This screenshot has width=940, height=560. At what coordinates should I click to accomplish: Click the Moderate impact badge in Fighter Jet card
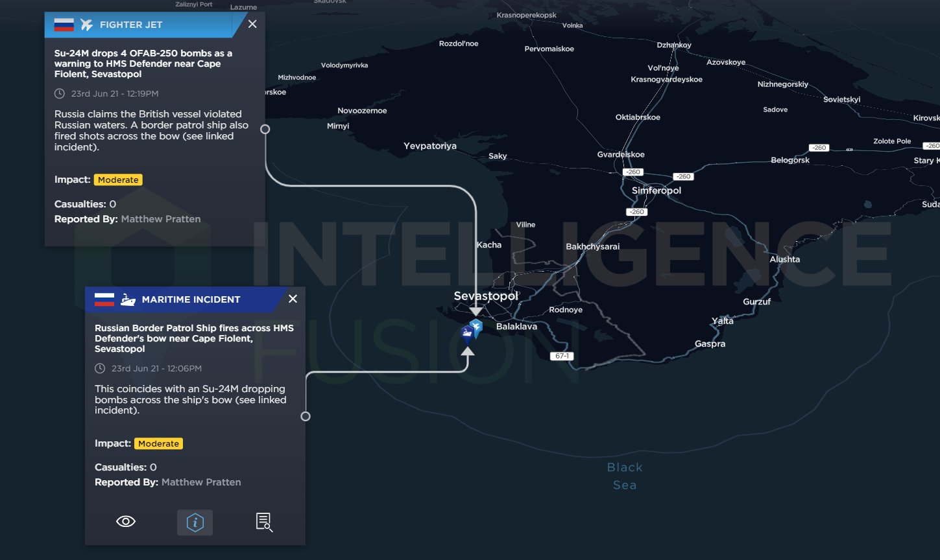(x=118, y=180)
